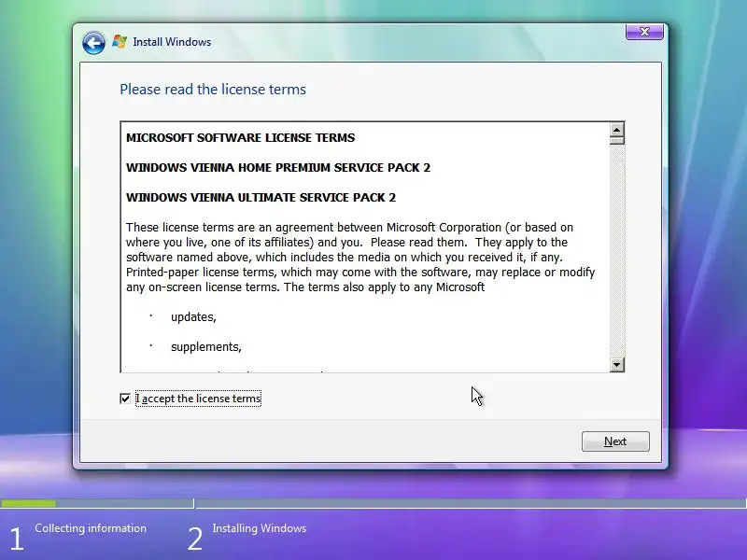Click the license scrollbar up arrow
This screenshot has width=747, height=560.
point(616,130)
